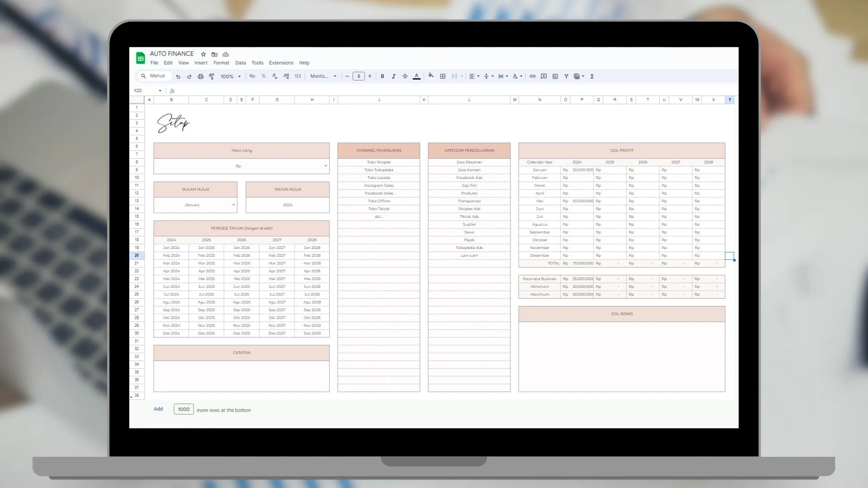Screen dimensions: 868x488
Task: Insert a link with link icon
Action: point(533,76)
